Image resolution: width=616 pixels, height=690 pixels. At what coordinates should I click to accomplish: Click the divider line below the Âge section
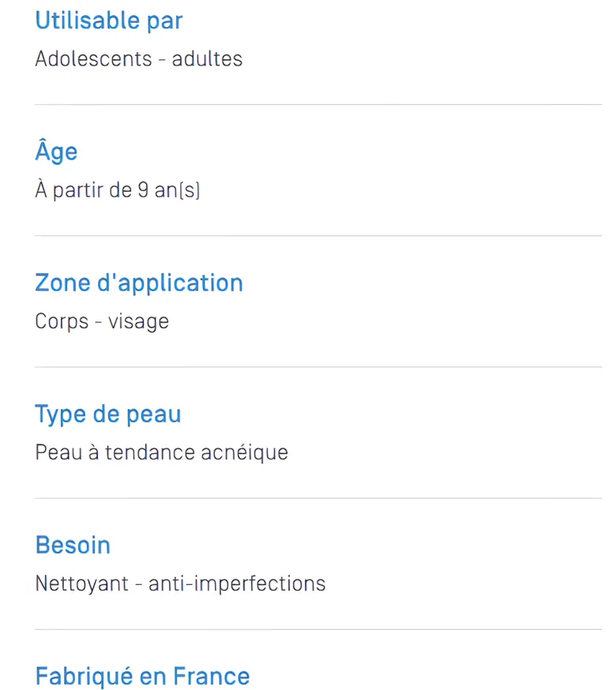(318, 236)
